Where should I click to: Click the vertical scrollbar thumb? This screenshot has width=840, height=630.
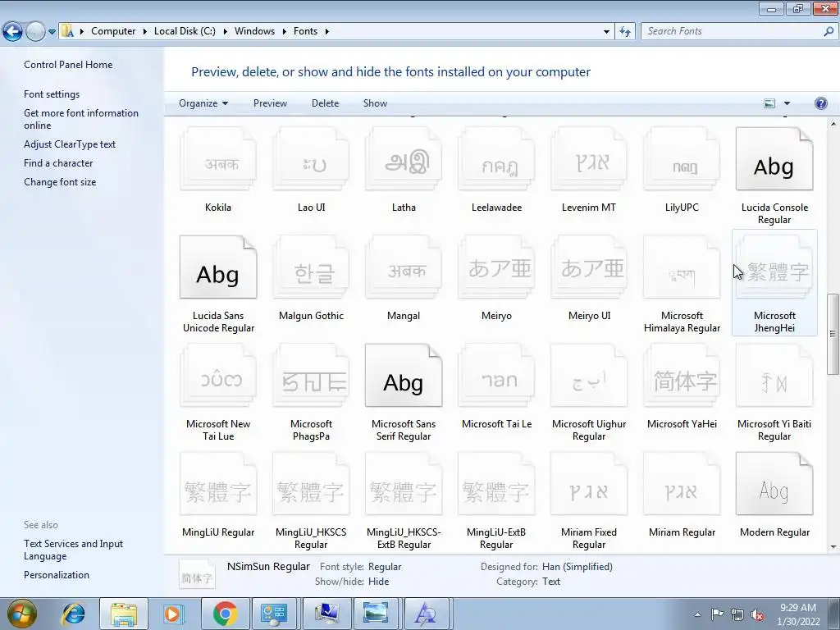[833, 334]
